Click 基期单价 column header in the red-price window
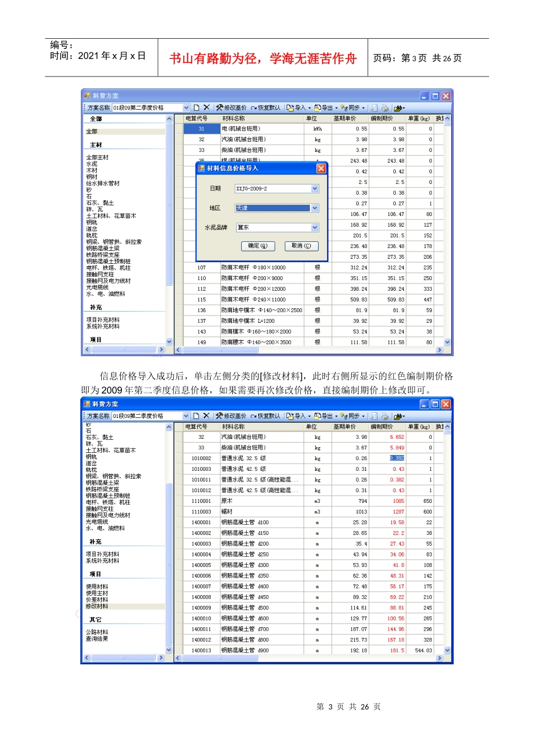534x756 pixels. pos(350,427)
